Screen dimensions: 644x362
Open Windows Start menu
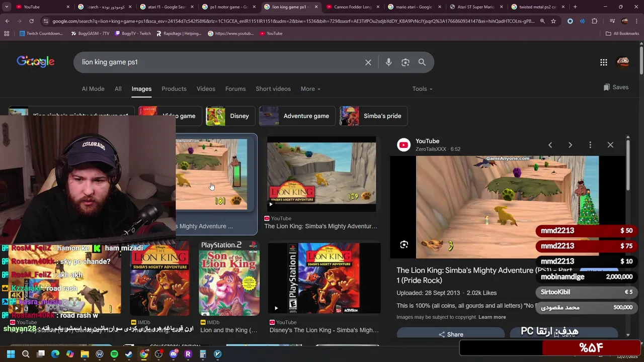click(11, 354)
